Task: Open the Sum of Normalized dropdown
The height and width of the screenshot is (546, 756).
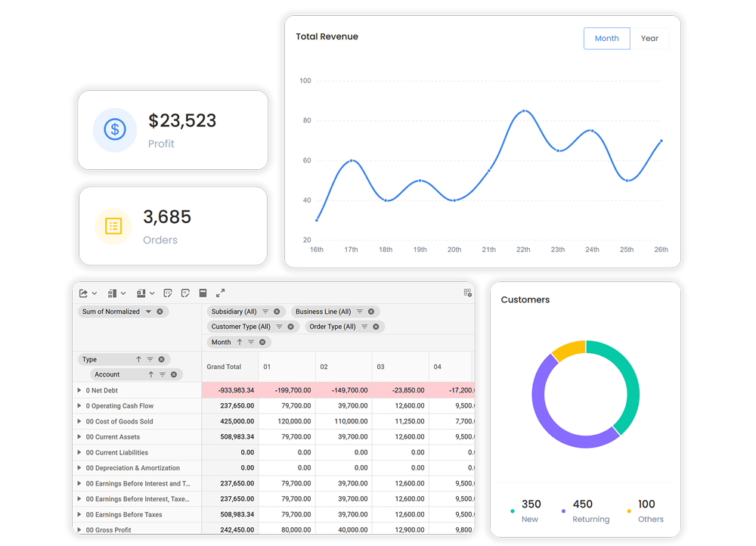Action: pyautogui.click(x=148, y=312)
